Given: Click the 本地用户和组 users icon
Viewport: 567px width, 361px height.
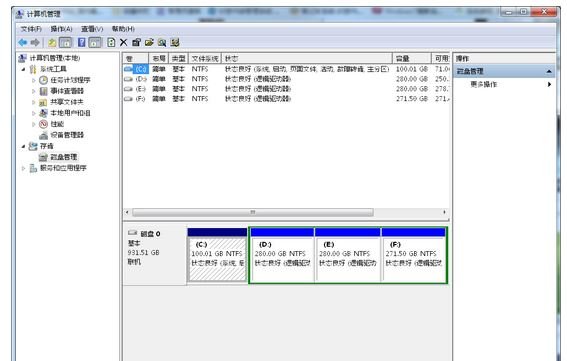Looking at the screenshot, I should (43, 113).
